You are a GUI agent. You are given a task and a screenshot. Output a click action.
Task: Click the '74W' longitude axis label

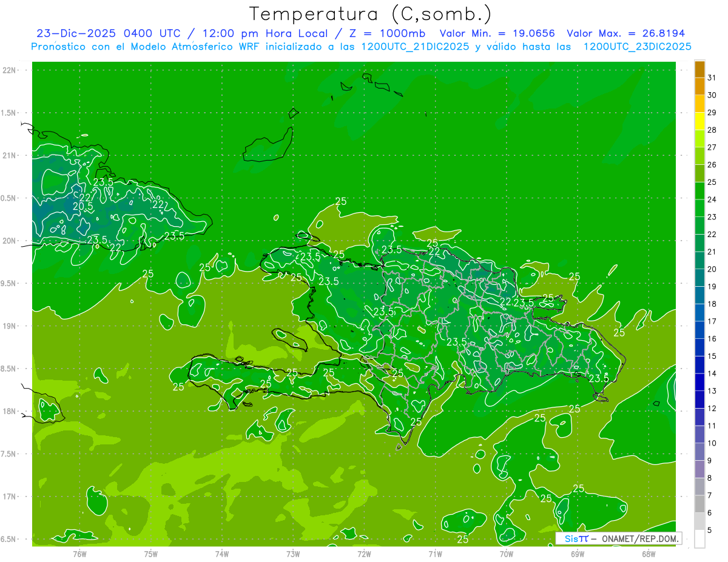point(221,554)
